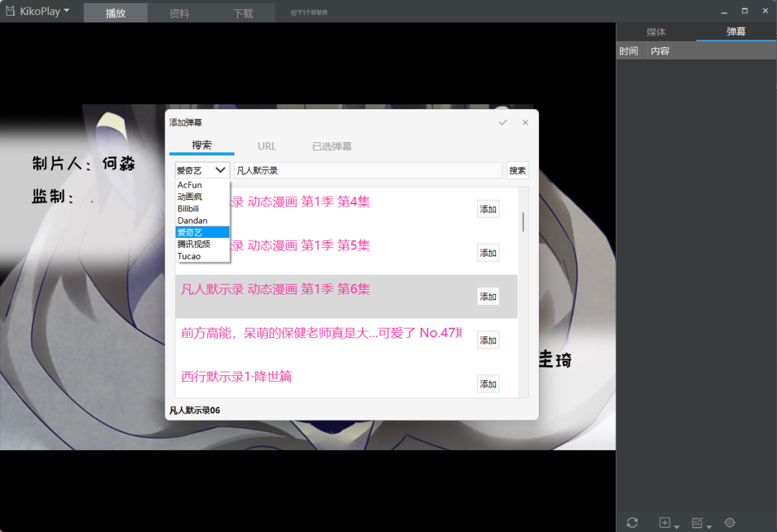
Task: Add the 前方高能 No.47 result
Action: click(x=488, y=340)
